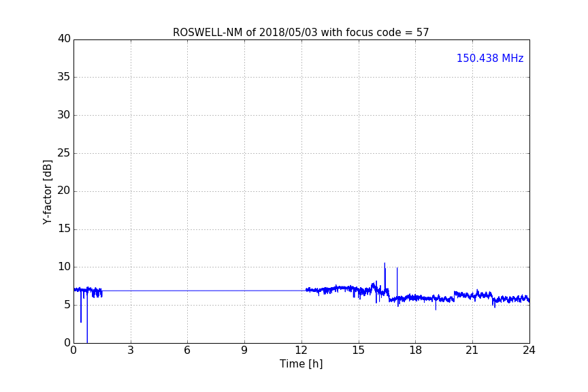Click the y-axis tick label '40'
This screenshot has height=392, width=588.
click(x=64, y=39)
